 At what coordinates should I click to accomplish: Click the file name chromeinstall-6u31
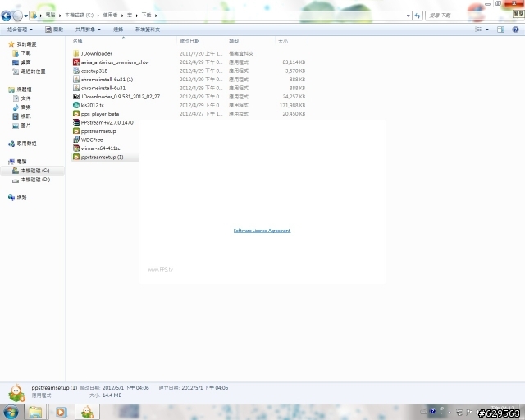[x=103, y=88]
